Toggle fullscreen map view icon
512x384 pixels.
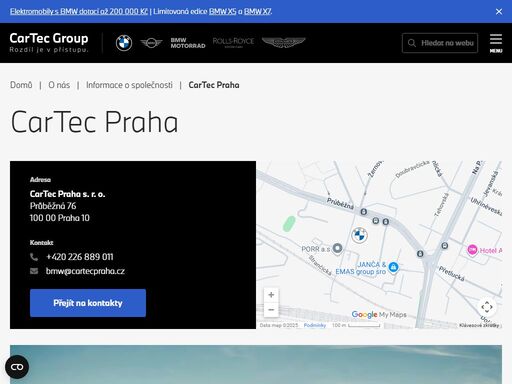coord(487,307)
